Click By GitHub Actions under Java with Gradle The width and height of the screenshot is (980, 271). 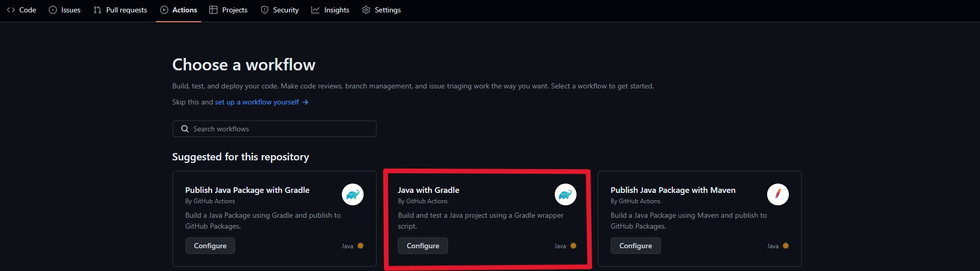pos(423,201)
